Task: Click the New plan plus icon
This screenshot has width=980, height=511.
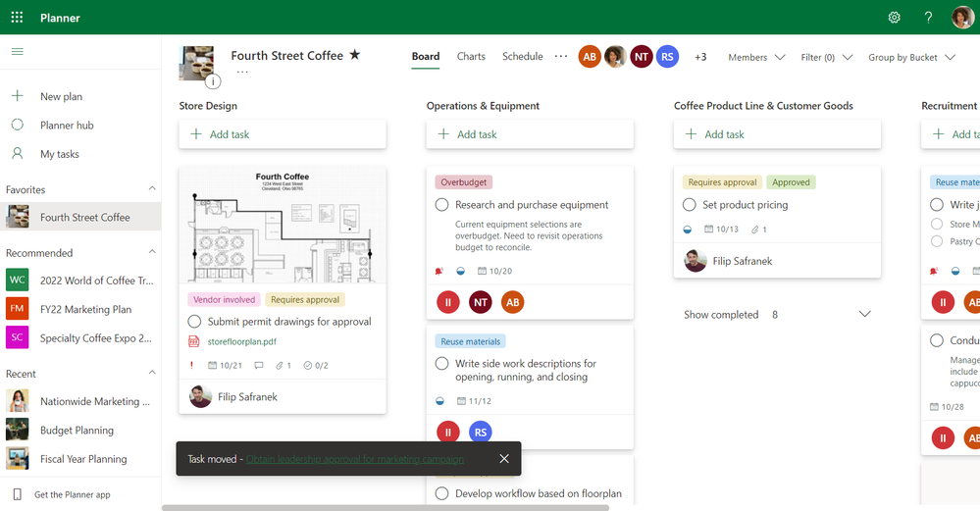Action: click(18, 95)
